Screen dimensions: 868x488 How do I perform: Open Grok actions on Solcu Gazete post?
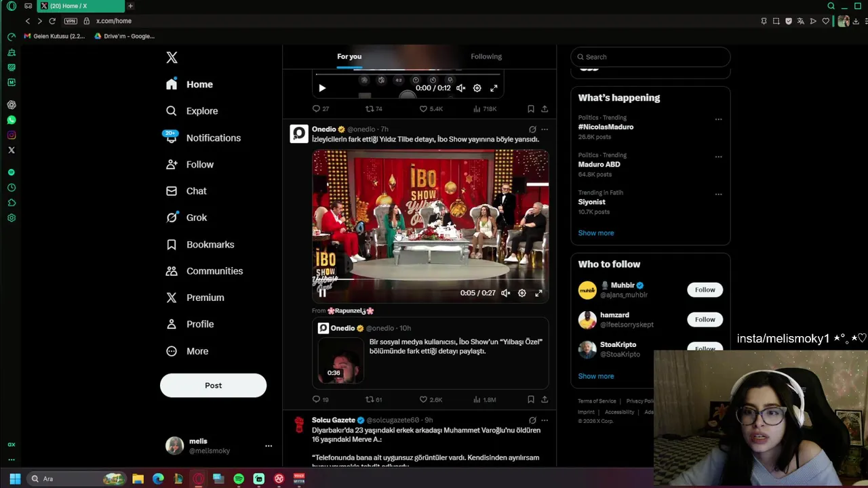(532, 420)
